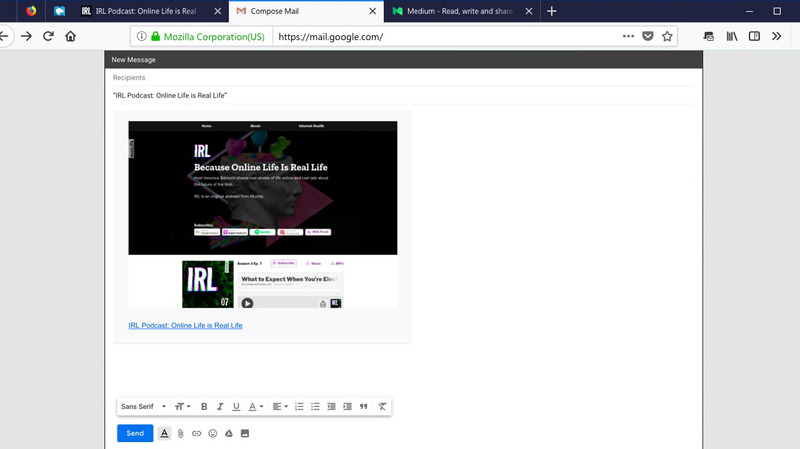Increase the indent

click(x=347, y=406)
